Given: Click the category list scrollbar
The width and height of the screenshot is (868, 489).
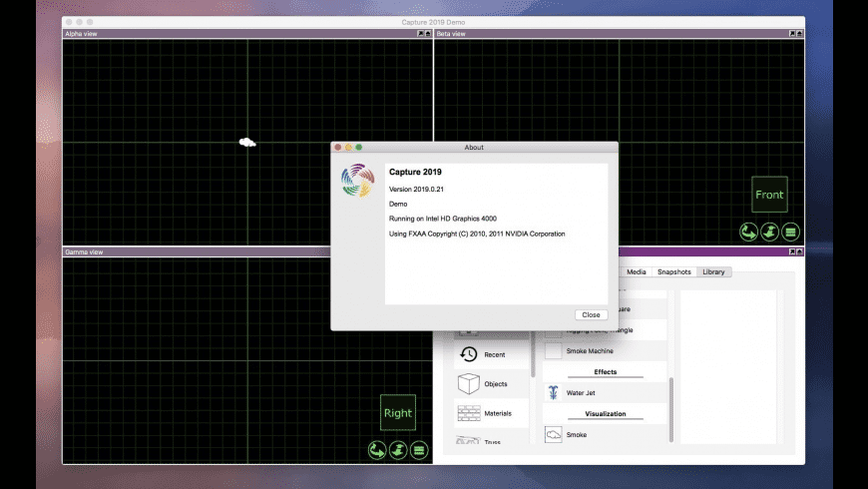Looking at the screenshot, I should 533,354.
